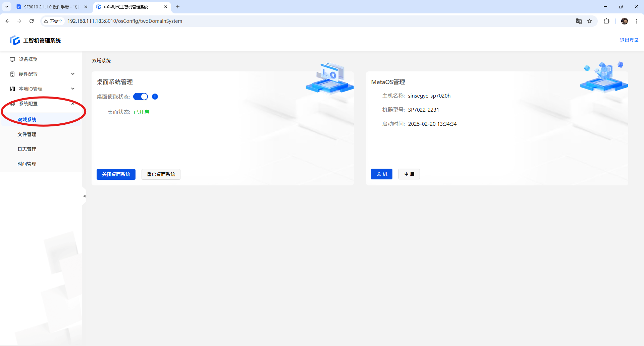The image size is (644, 346).
Task: Click the hostname value sinsegye-sp7020h
Action: pos(429,96)
